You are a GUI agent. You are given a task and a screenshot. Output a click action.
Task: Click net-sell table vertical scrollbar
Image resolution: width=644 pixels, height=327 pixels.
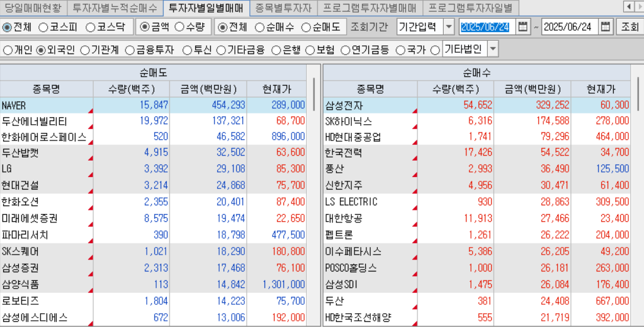click(314, 95)
